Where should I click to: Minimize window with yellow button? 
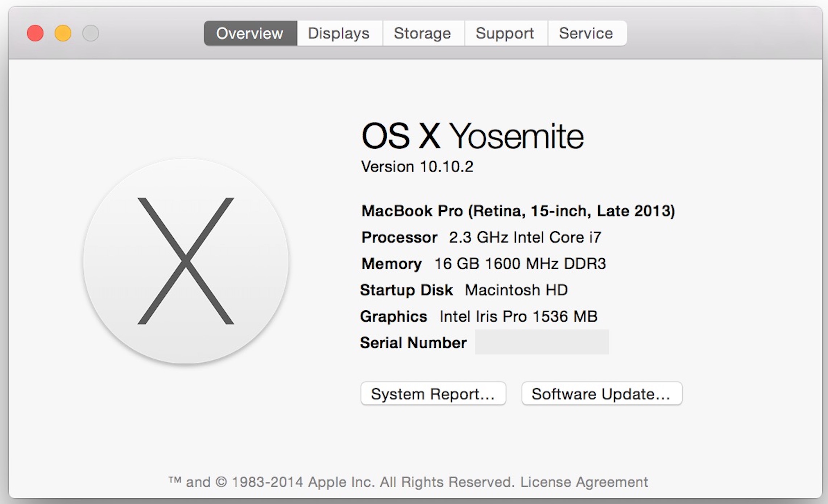63,33
